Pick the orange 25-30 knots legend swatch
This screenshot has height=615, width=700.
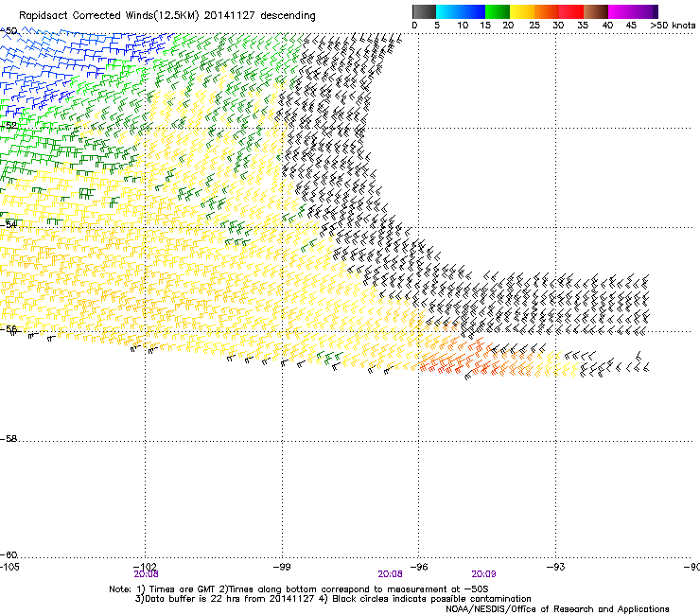tap(547, 11)
